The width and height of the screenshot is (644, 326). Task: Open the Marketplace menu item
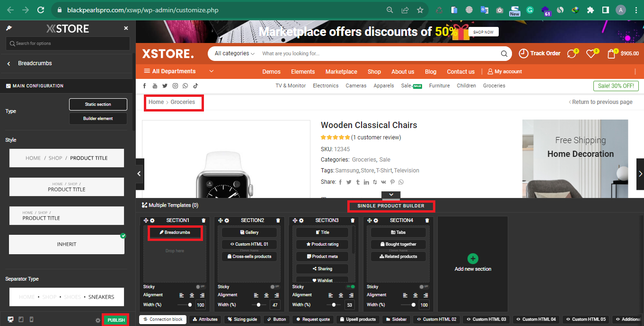pos(341,72)
